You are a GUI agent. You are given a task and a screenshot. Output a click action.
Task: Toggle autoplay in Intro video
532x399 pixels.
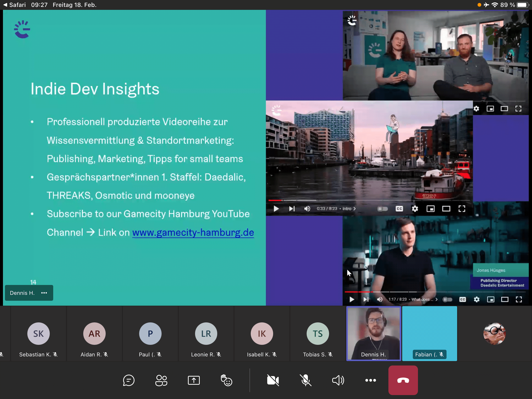(x=382, y=209)
